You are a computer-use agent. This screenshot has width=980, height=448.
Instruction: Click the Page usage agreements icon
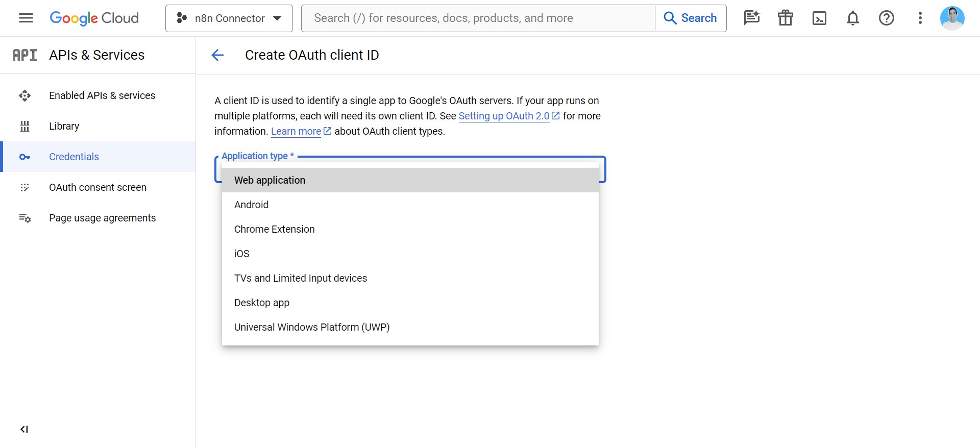click(24, 218)
